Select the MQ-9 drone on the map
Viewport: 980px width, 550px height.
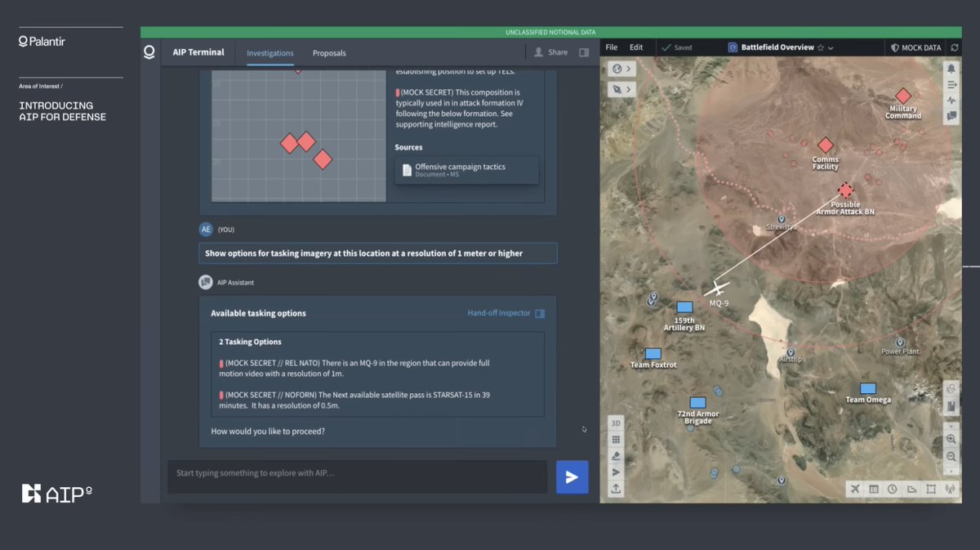[718, 288]
